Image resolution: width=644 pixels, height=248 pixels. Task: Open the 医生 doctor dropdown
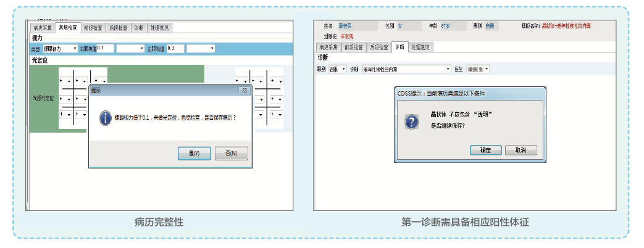[487, 69]
